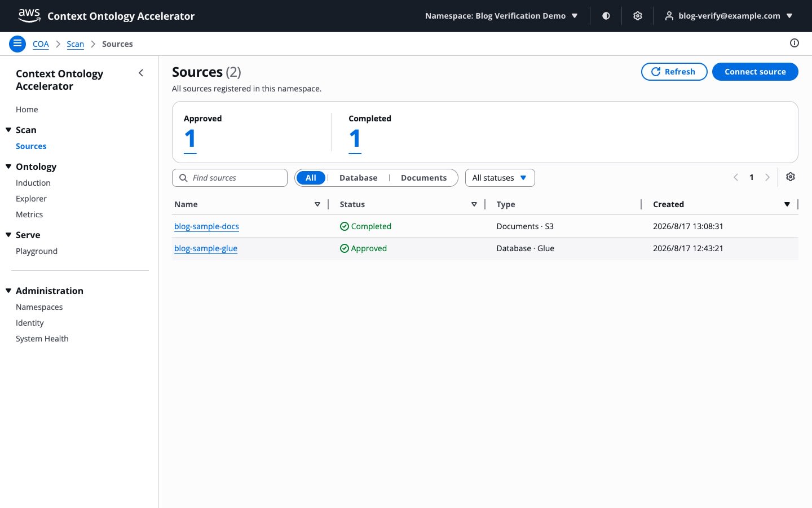
Task: Click the Completed count number
Action: (355, 139)
